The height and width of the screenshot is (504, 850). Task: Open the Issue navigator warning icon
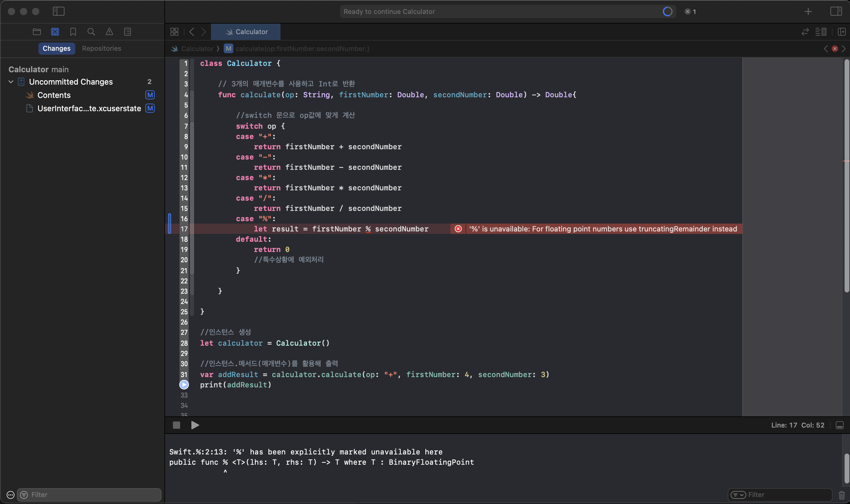click(109, 32)
